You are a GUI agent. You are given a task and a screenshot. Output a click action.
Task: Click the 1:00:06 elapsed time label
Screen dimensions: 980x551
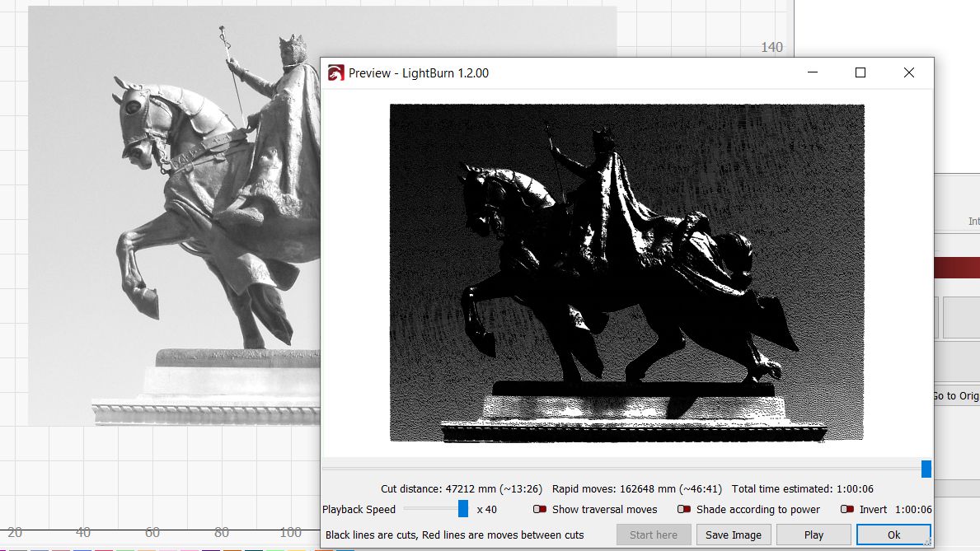(x=913, y=509)
